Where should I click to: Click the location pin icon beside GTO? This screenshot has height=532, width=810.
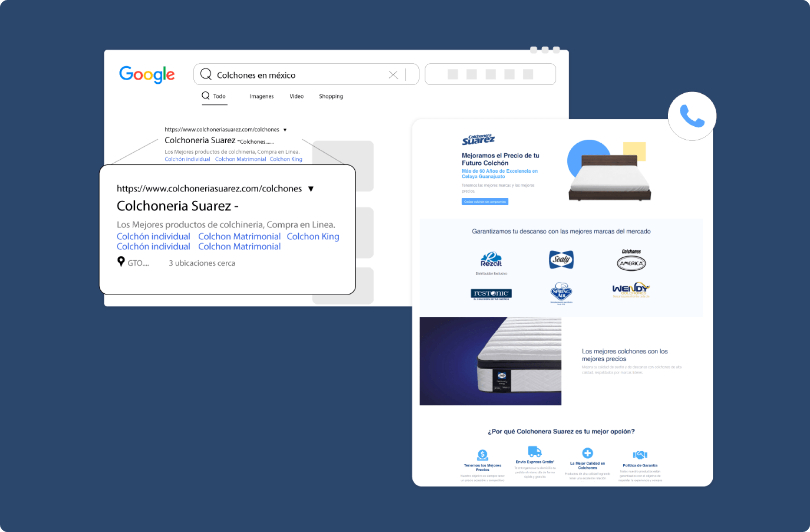click(x=121, y=261)
